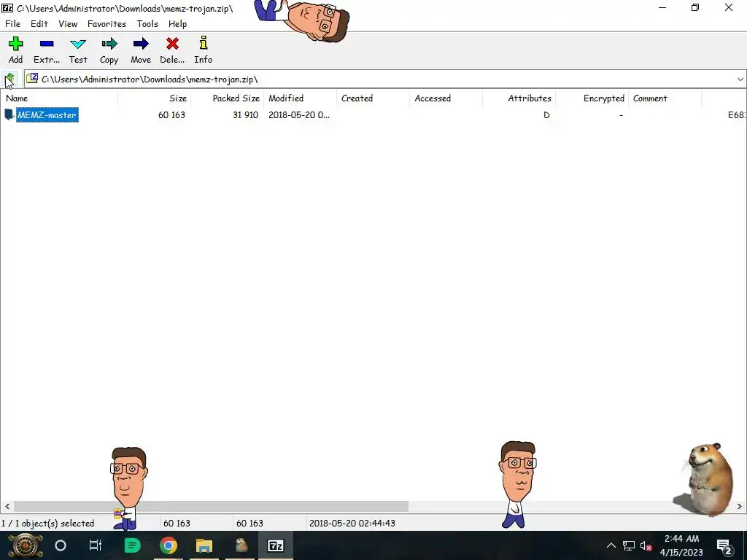Click the network tray icon

coord(628,545)
